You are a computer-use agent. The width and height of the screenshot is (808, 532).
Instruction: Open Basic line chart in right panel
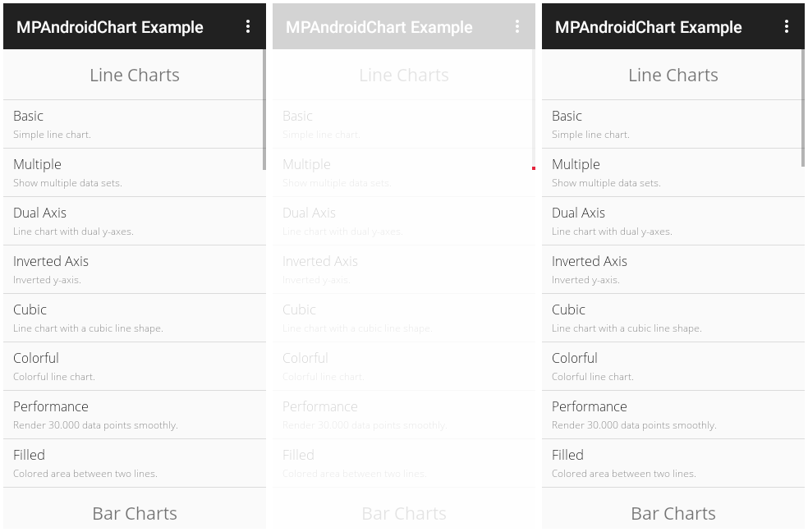coord(670,124)
